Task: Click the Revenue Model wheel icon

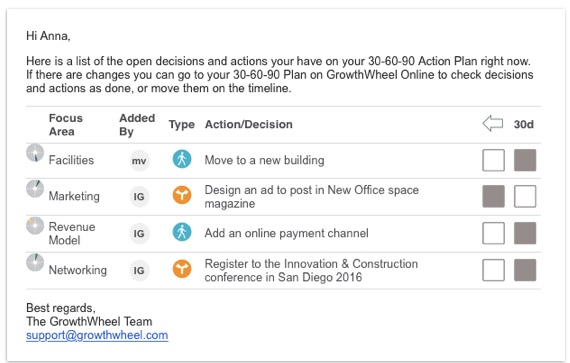Action: pyautogui.click(x=35, y=226)
